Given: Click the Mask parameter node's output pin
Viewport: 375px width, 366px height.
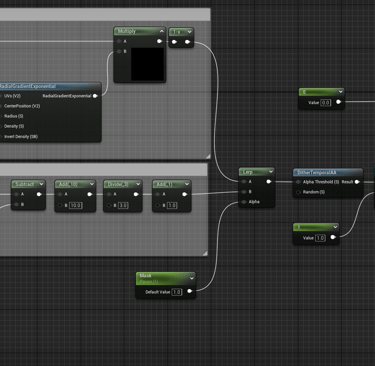Looking at the screenshot, I should pyautogui.click(x=190, y=292).
